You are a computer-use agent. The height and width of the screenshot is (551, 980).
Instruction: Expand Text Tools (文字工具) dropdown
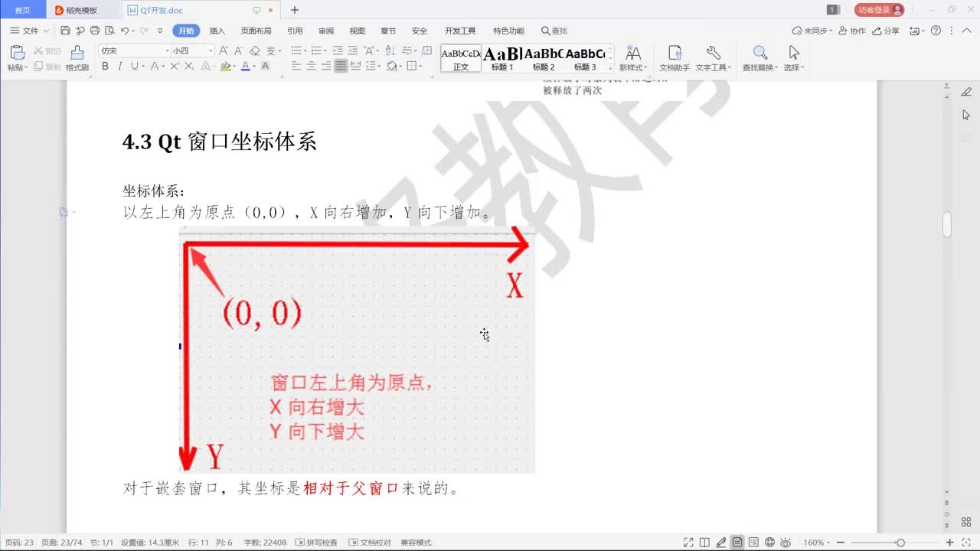click(x=729, y=67)
